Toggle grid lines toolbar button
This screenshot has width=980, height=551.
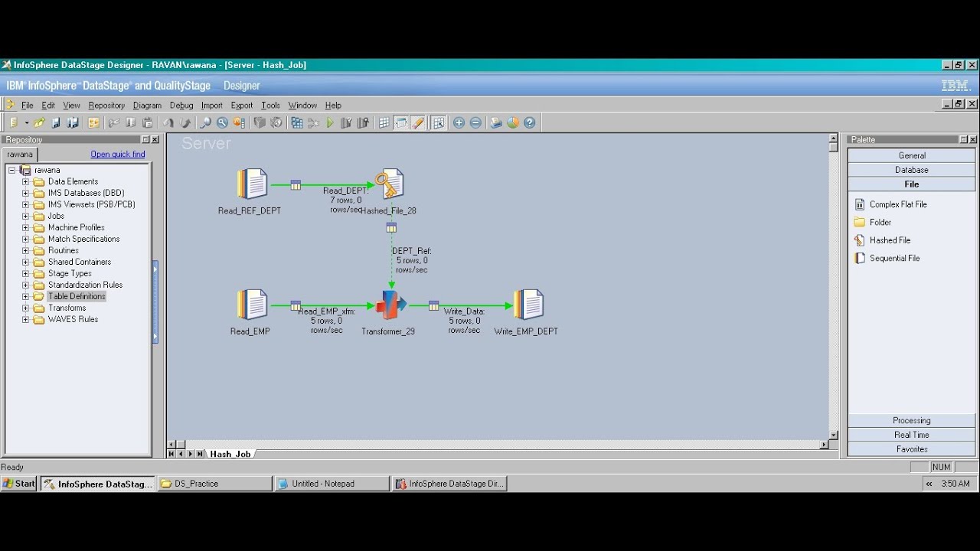click(384, 122)
